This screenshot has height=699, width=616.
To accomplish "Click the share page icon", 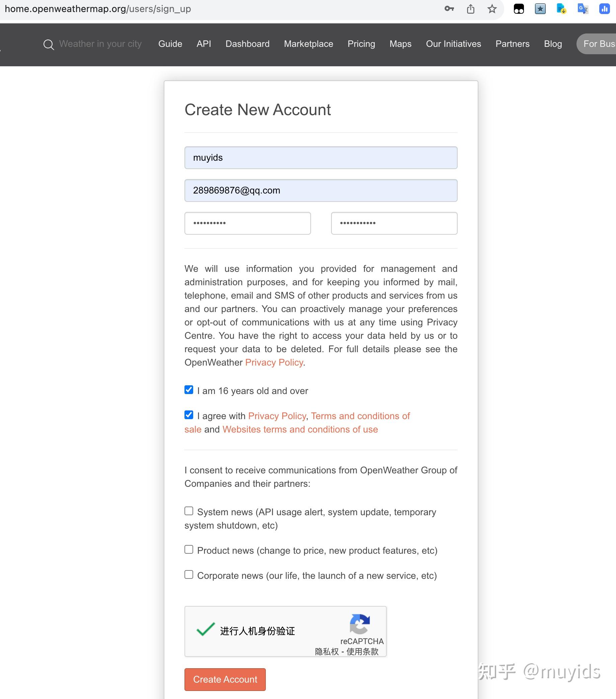I will point(471,9).
